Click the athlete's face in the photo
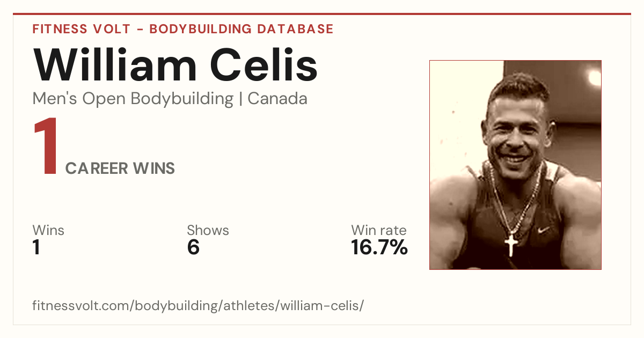The height and width of the screenshot is (338, 644). (x=514, y=129)
